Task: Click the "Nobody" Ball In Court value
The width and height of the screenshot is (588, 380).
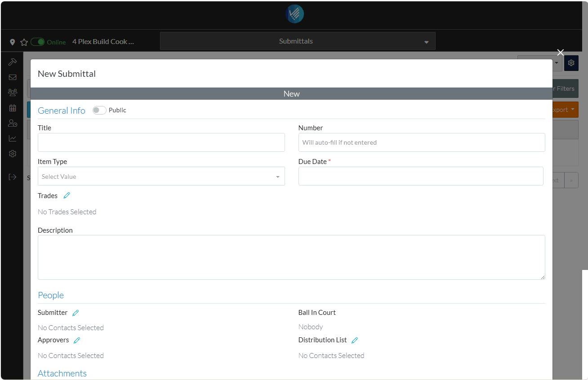Action: coord(311,327)
